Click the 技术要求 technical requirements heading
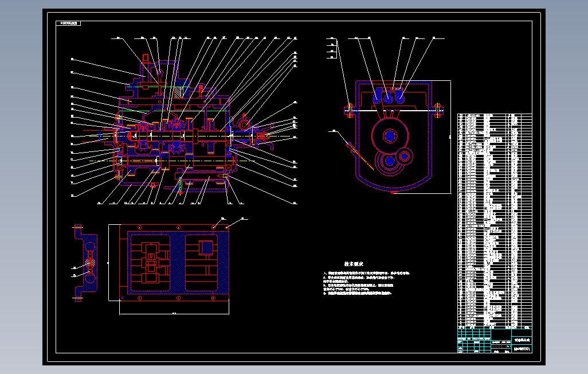Viewport: 588px width, 374px height. click(354, 264)
